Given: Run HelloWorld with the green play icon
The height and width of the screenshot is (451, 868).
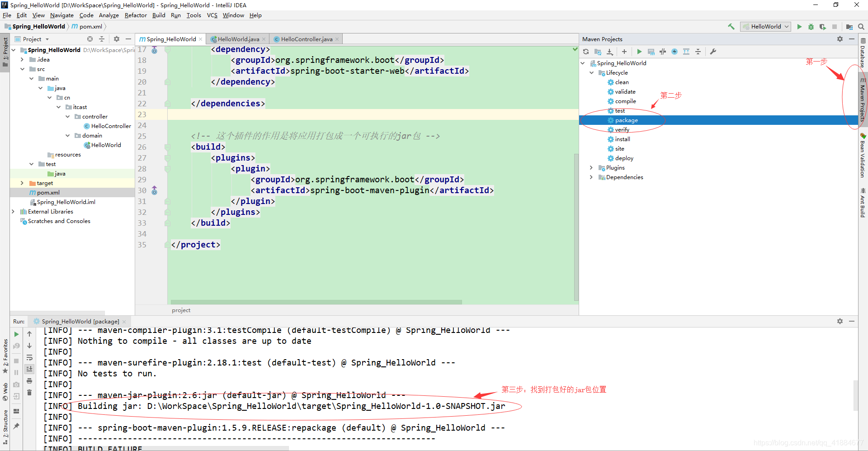Looking at the screenshot, I should pyautogui.click(x=799, y=27).
